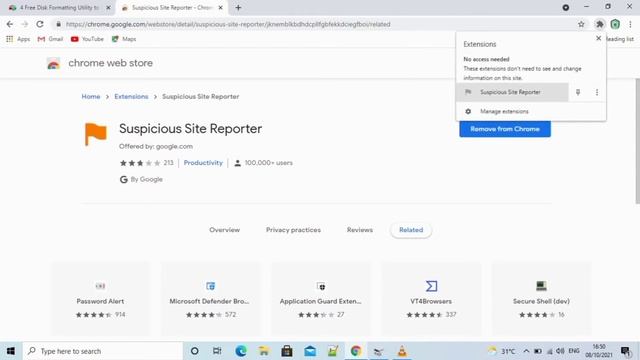Screen dimensions: 640x360
Task: Open the Extensions puzzle-piece icon
Action: 600,24
